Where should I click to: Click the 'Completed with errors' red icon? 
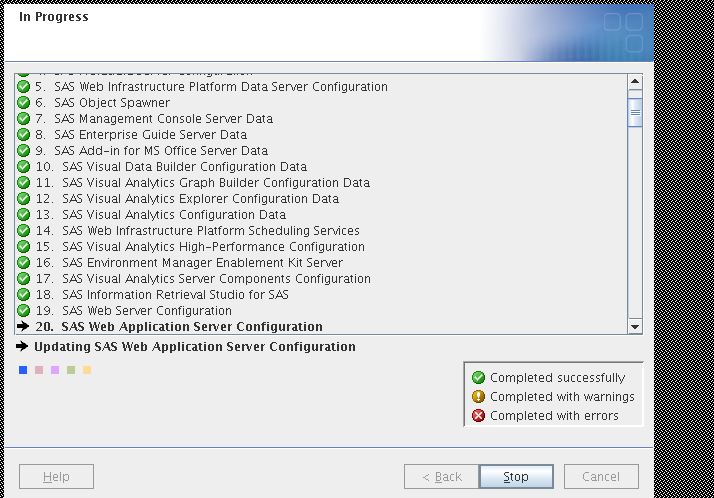(478, 416)
